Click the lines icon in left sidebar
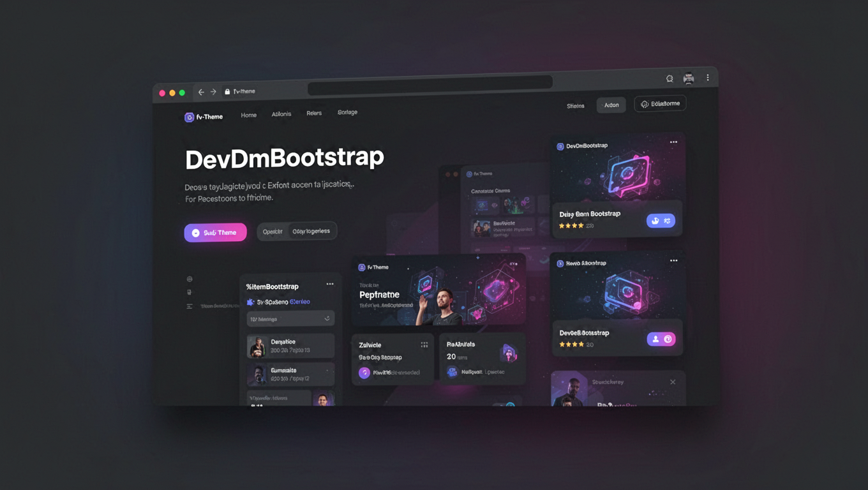Viewport: 868px width, 490px height. click(190, 306)
